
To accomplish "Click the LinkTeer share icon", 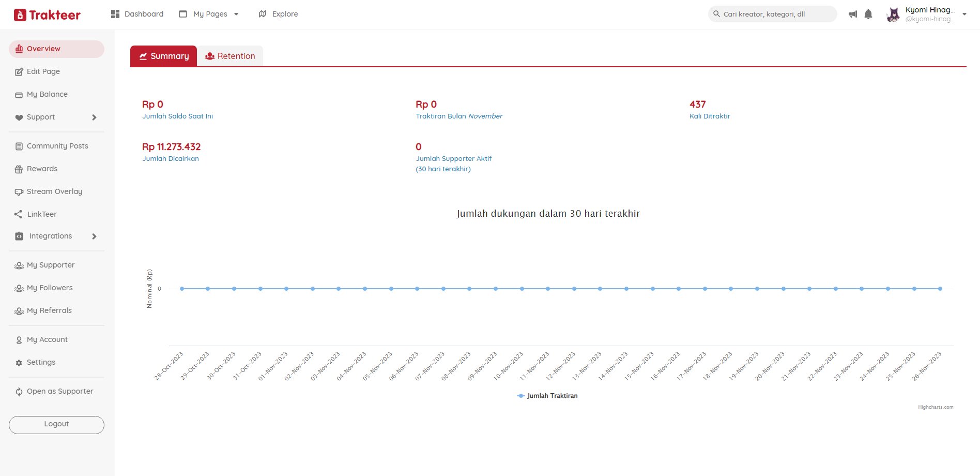I will tap(19, 214).
